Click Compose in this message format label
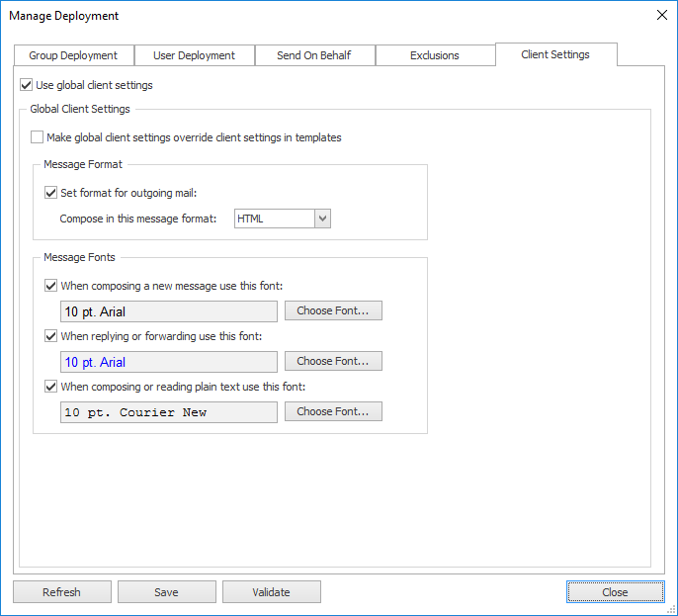 pyautogui.click(x=138, y=219)
